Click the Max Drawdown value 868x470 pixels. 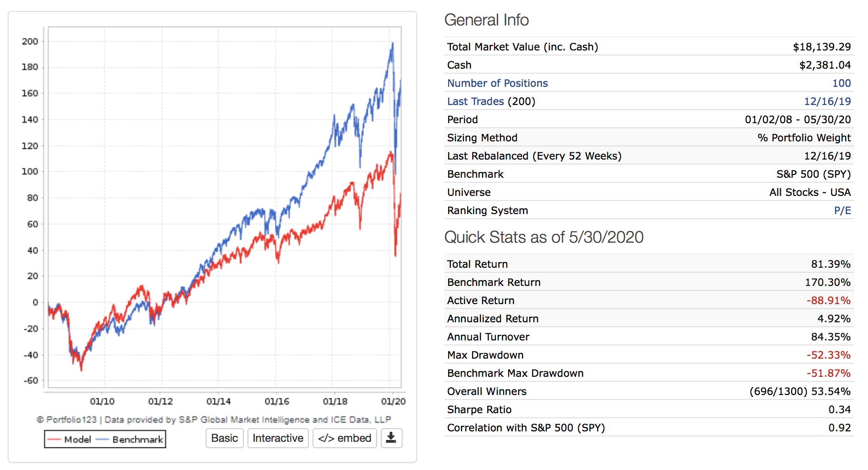coord(828,355)
